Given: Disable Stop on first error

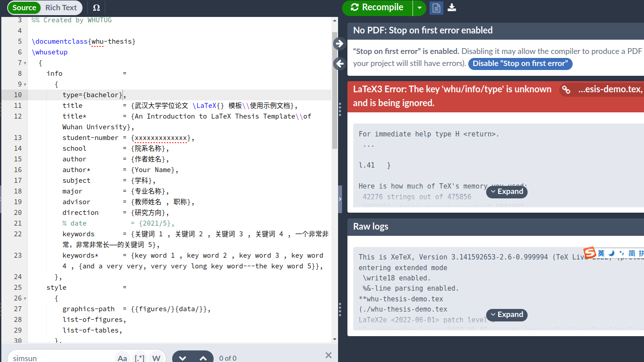Looking at the screenshot, I should point(520,64).
